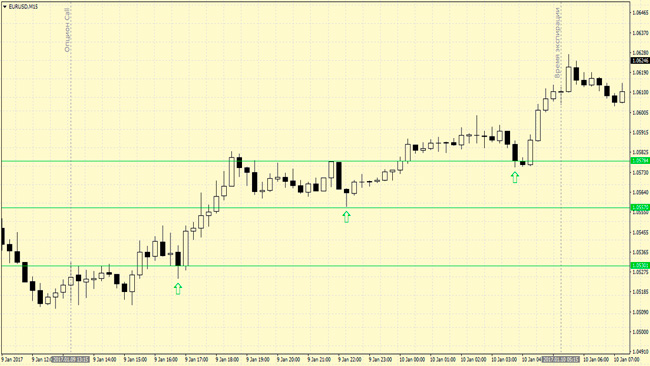Click the 1.06465 price scale value
The height and width of the screenshot is (366, 650).
pos(640,13)
